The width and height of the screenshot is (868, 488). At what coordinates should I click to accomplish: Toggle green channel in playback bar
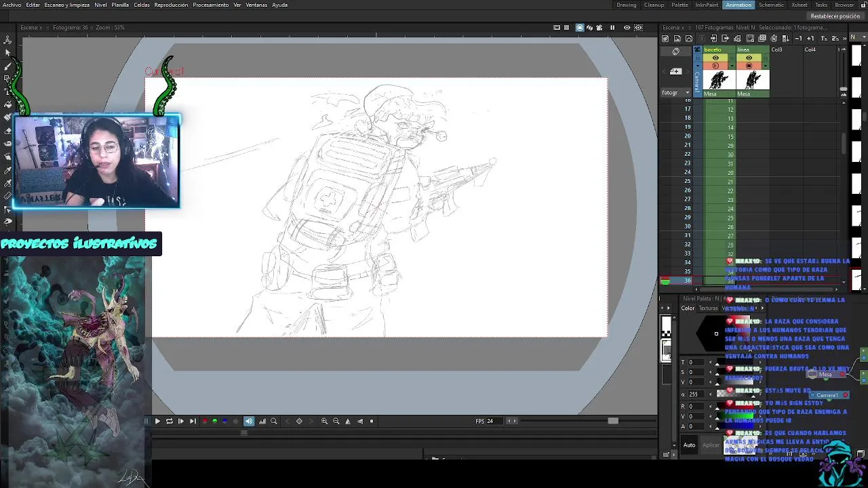pyautogui.click(x=215, y=421)
